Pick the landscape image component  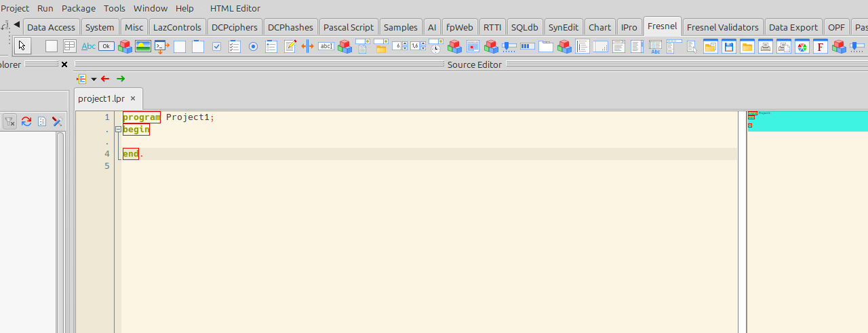pyautogui.click(x=143, y=46)
